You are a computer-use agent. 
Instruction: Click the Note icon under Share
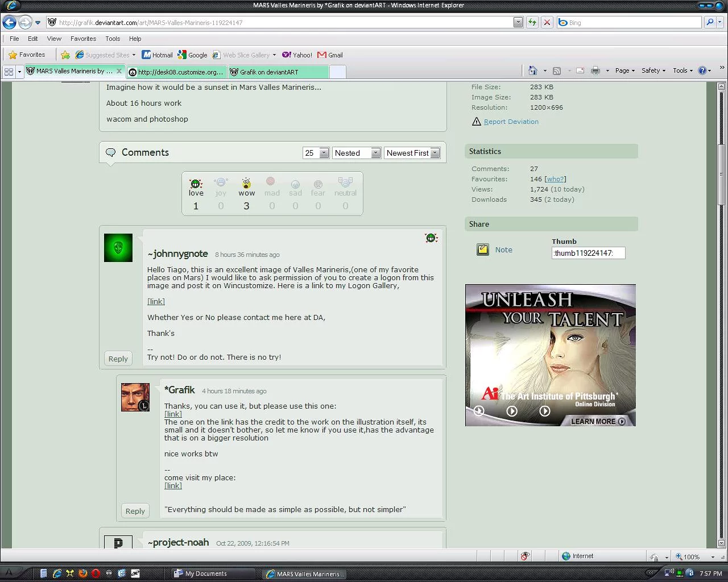[482, 250]
